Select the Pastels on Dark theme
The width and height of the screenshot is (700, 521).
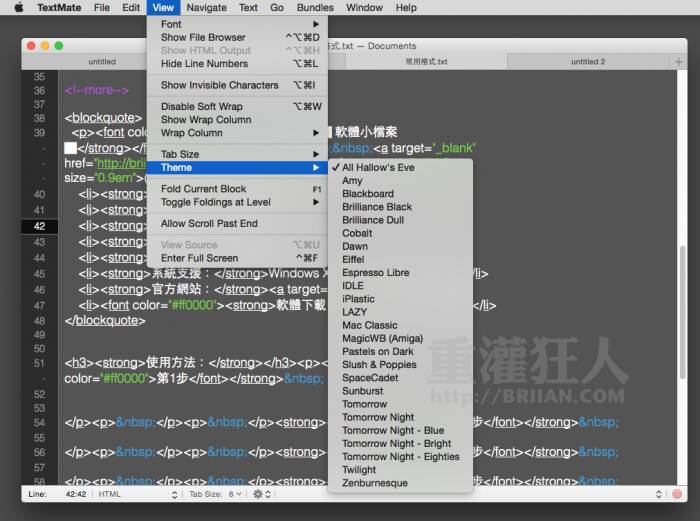(400, 352)
